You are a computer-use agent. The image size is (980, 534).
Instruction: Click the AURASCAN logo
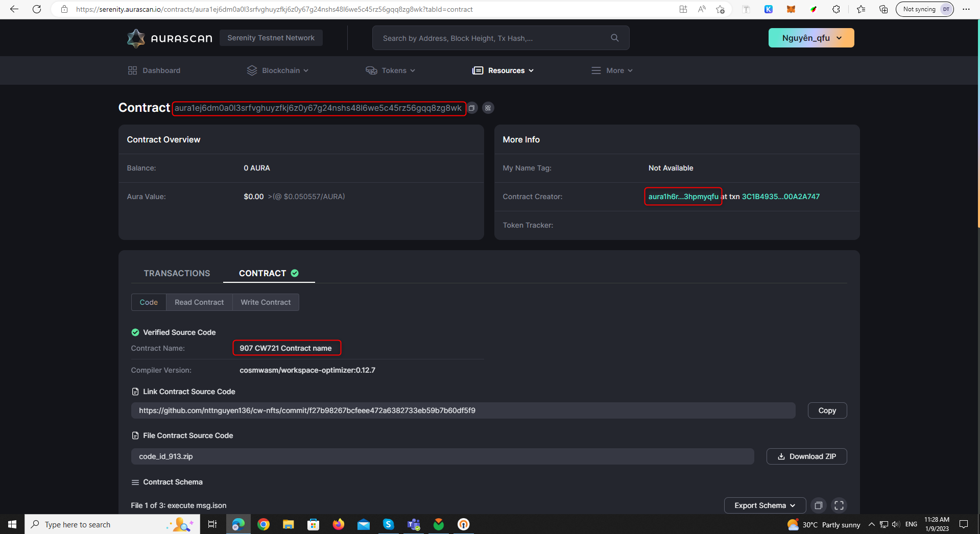coord(169,37)
